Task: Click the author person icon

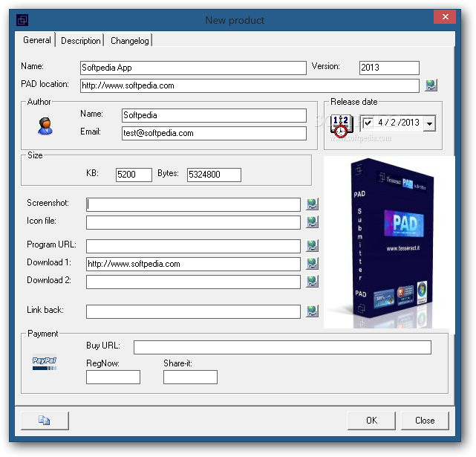Action: coord(45,126)
